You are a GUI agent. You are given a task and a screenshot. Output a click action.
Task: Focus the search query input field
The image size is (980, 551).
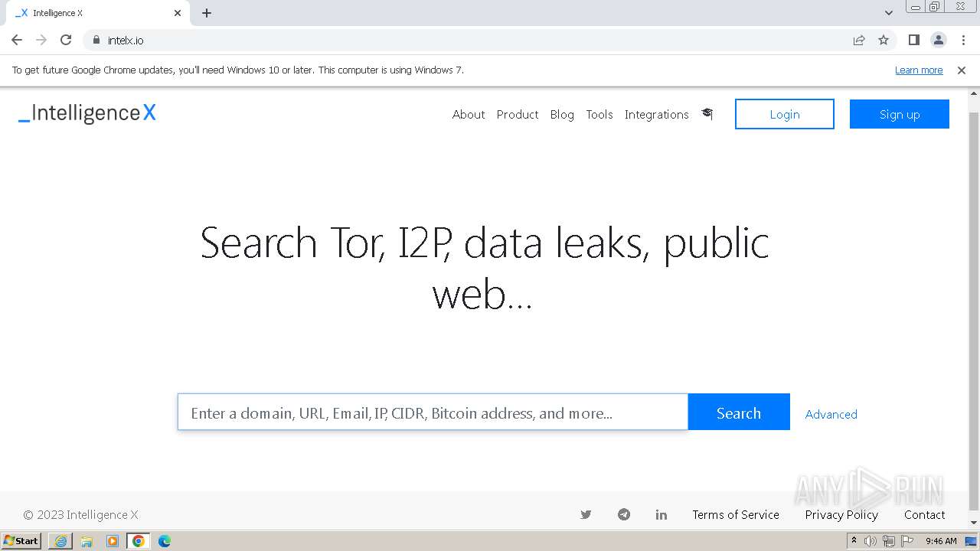click(x=433, y=412)
